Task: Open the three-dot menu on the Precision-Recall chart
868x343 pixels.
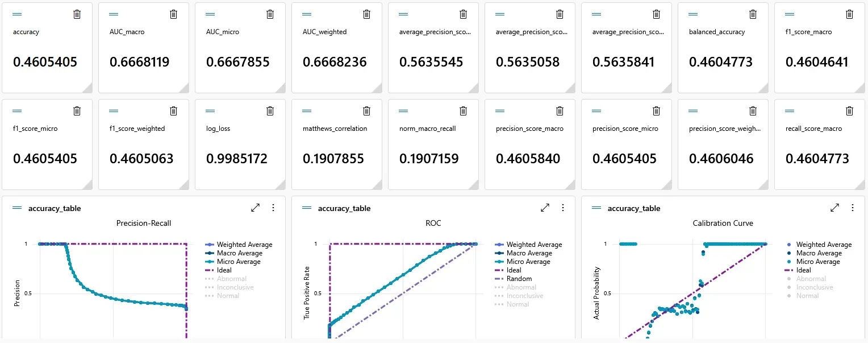Action: click(x=273, y=208)
